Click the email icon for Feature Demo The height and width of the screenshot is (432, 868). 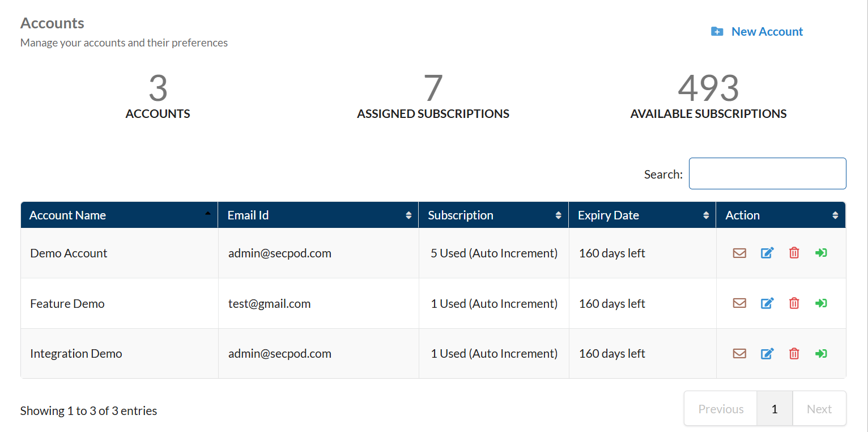point(739,303)
